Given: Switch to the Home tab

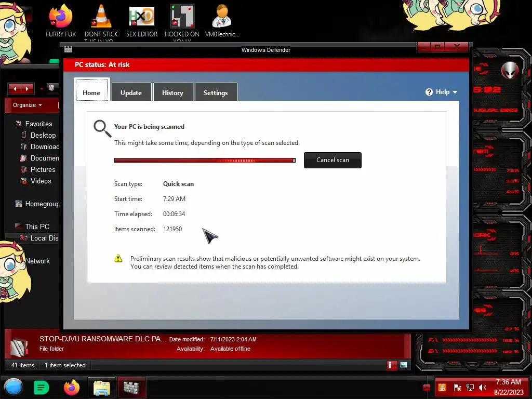Looking at the screenshot, I should coord(91,90).
